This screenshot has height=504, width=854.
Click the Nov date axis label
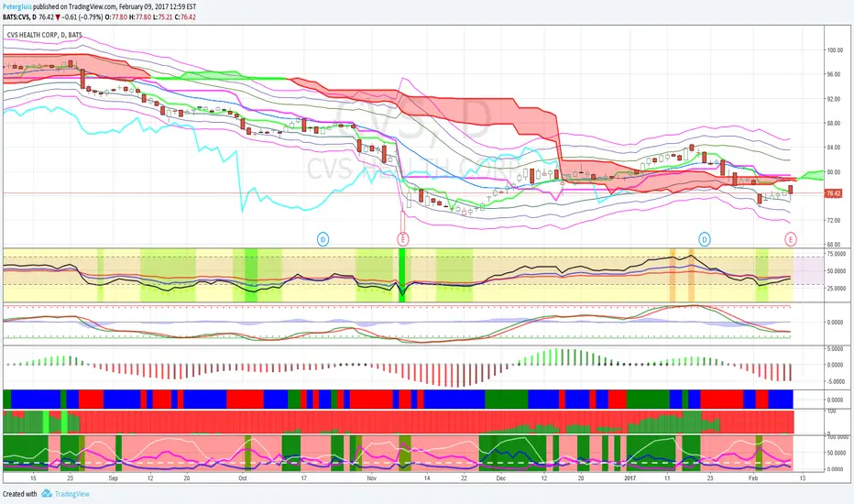click(x=371, y=478)
